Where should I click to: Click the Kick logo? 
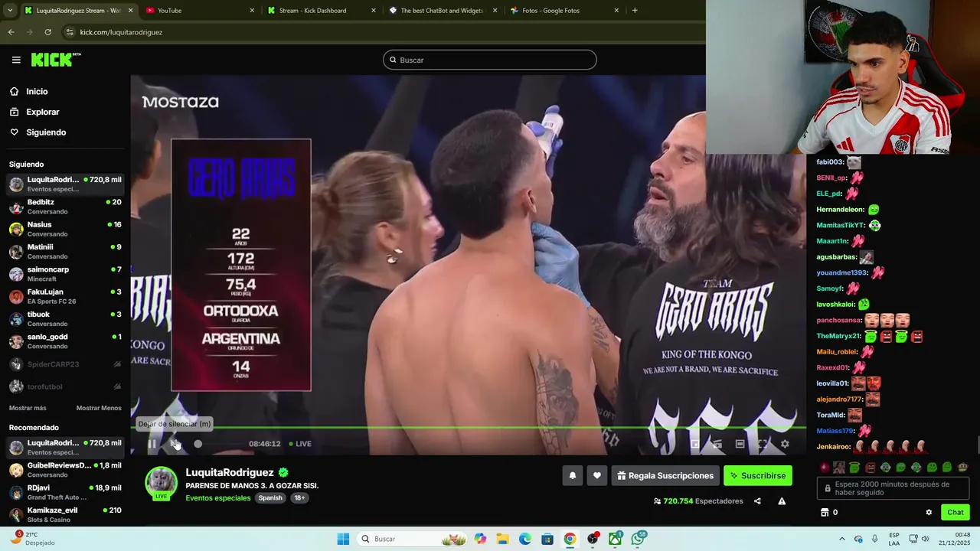(x=55, y=60)
